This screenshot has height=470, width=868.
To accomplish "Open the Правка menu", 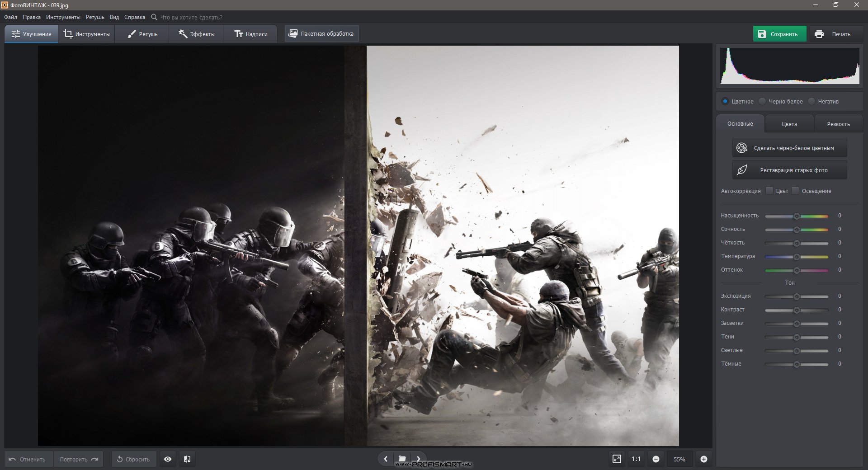I will click(x=32, y=17).
